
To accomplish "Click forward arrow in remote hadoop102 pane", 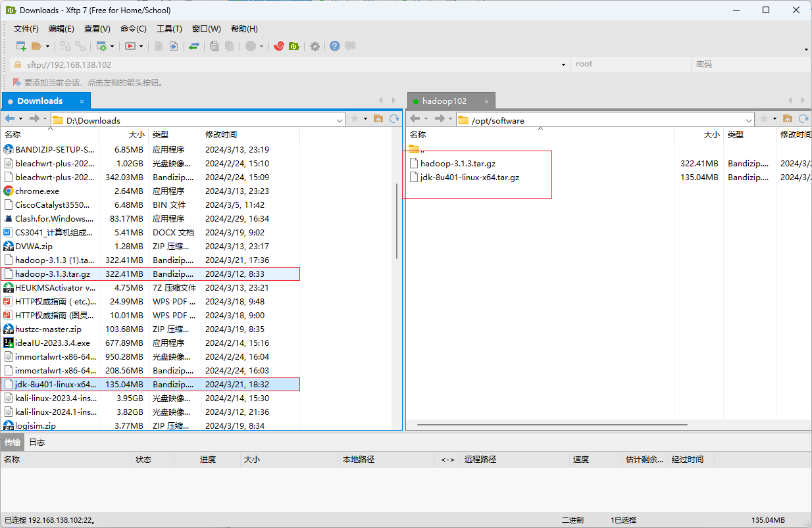I will (x=440, y=119).
